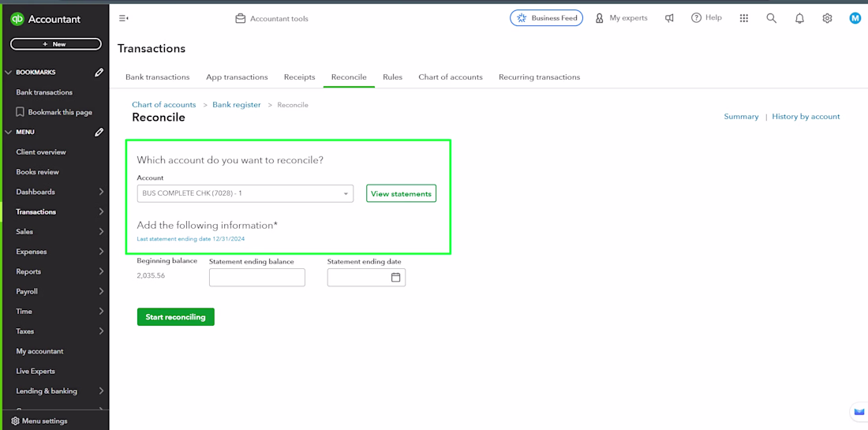
Task: Expand the Transactions submenu
Action: point(101,212)
